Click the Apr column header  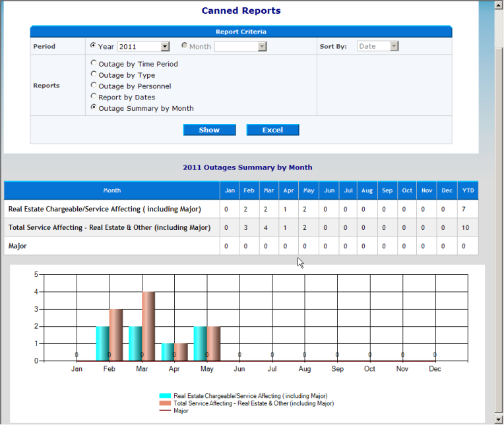288,190
